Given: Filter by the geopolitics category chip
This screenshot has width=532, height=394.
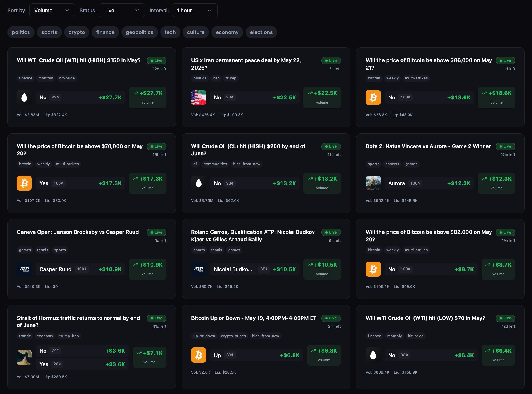Looking at the screenshot, I should [140, 32].
